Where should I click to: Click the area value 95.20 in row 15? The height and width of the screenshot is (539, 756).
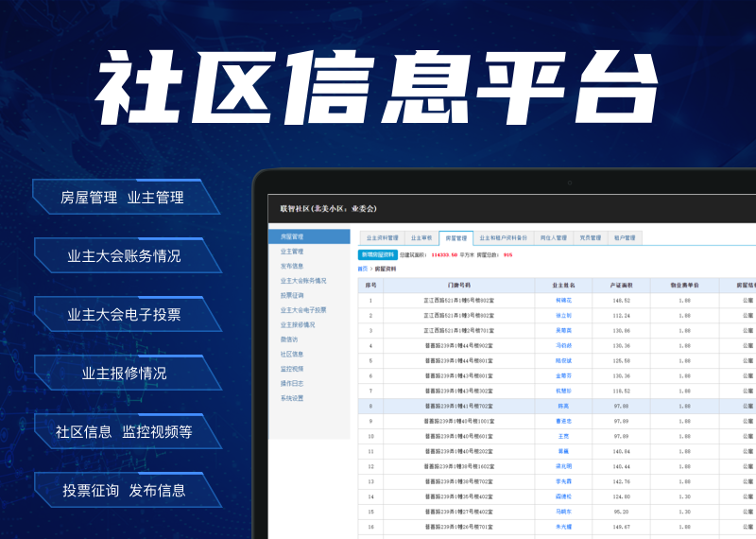621,512
